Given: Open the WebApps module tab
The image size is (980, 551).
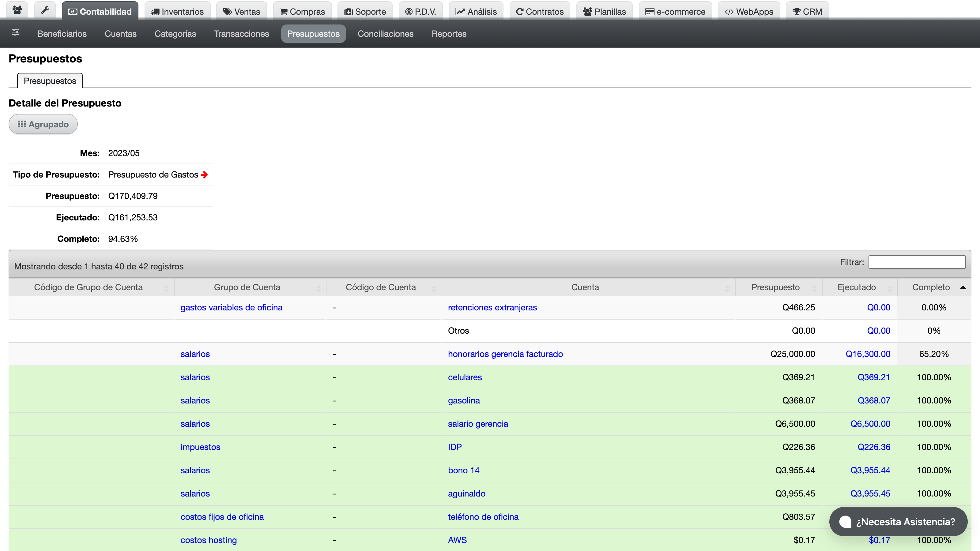Looking at the screenshot, I should coord(749,11).
